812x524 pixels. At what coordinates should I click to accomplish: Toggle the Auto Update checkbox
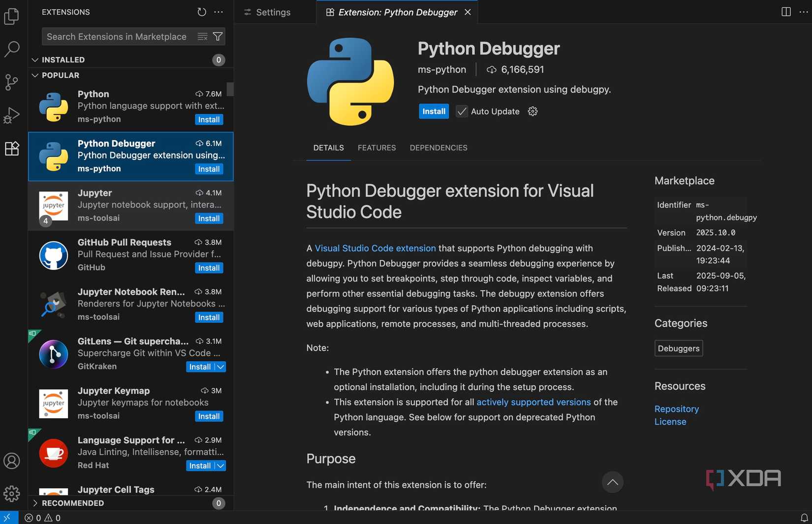[461, 111]
